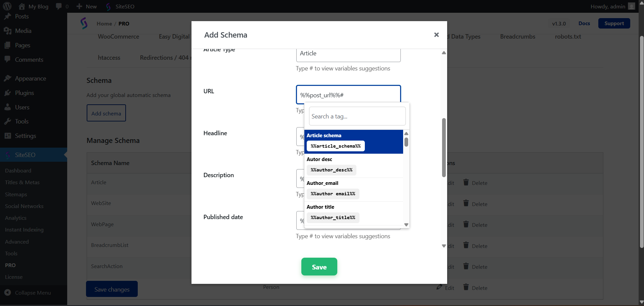Select the Article schema tag suggestion
644x306 pixels.
point(335,146)
